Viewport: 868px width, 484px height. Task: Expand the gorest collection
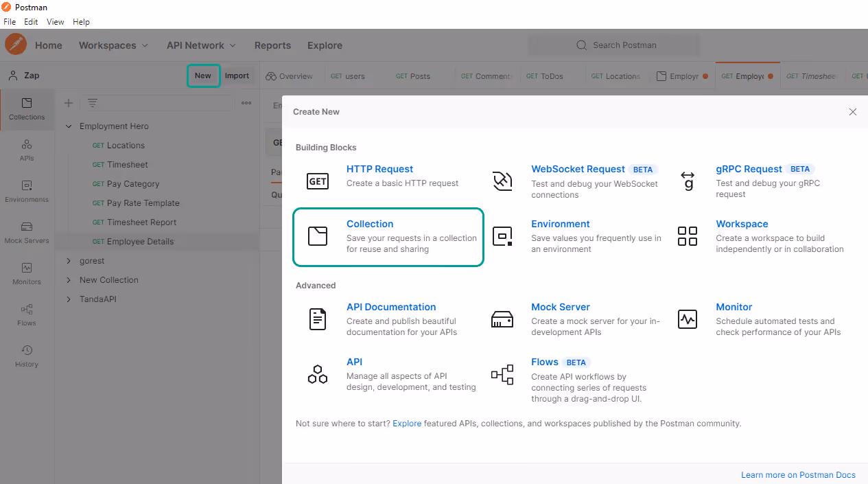click(69, 261)
